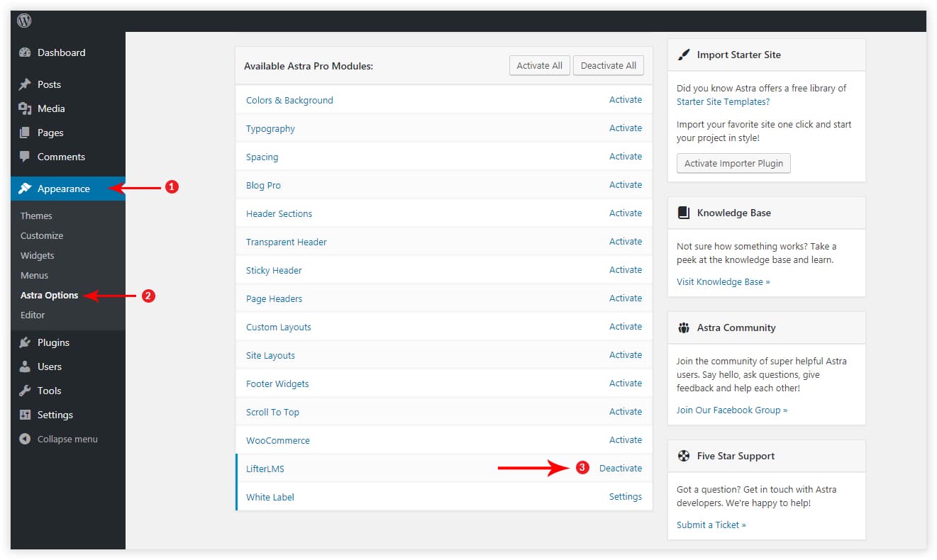Open Themes under Appearance
The width and height of the screenshot is (937, 560).
point(36,215)
